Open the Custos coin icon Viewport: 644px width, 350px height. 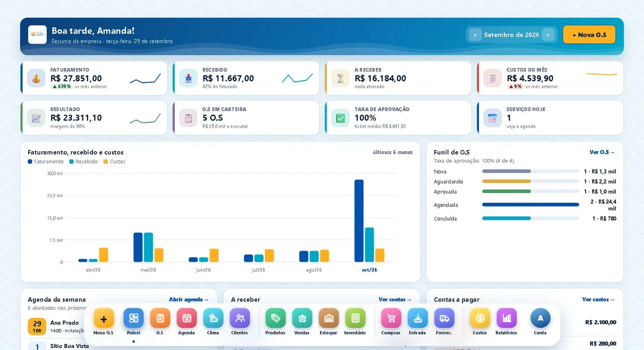pyautogui.click(x=480, y=318)
